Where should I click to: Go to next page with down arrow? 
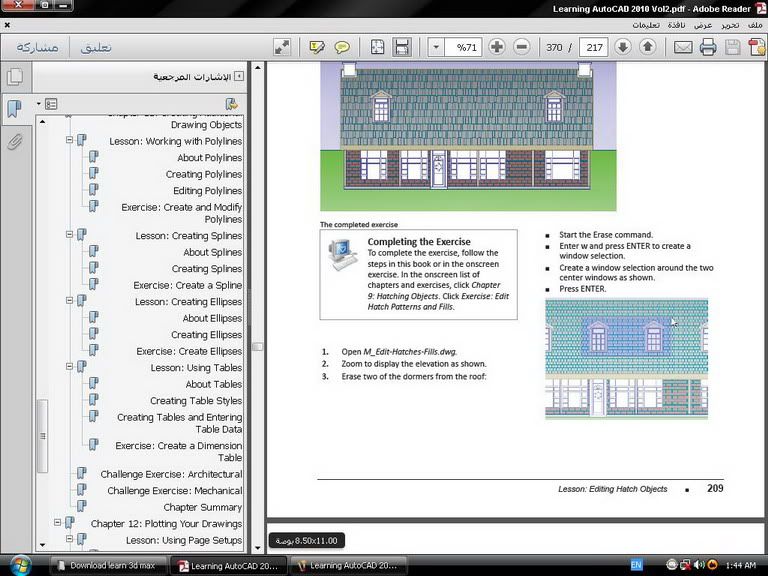(x=623, y=47)
